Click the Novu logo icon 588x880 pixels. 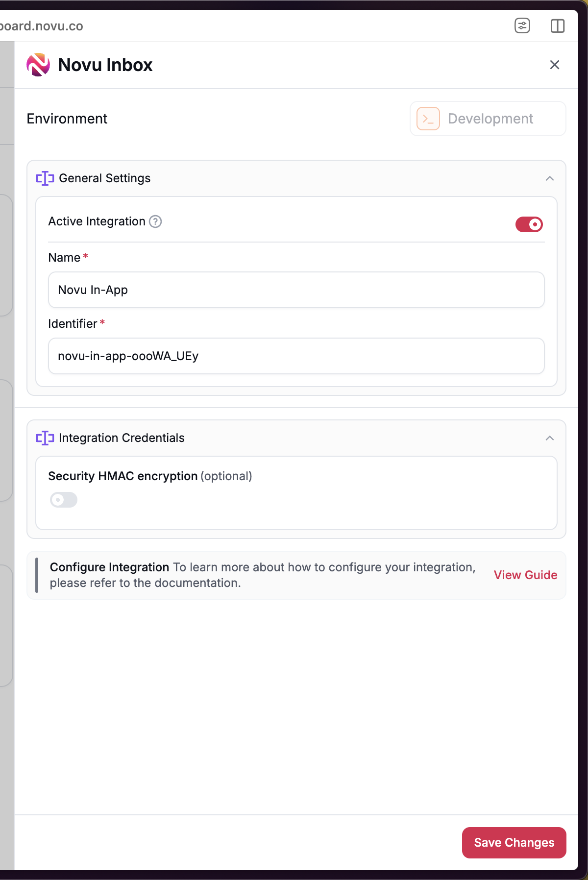(38, 65)
